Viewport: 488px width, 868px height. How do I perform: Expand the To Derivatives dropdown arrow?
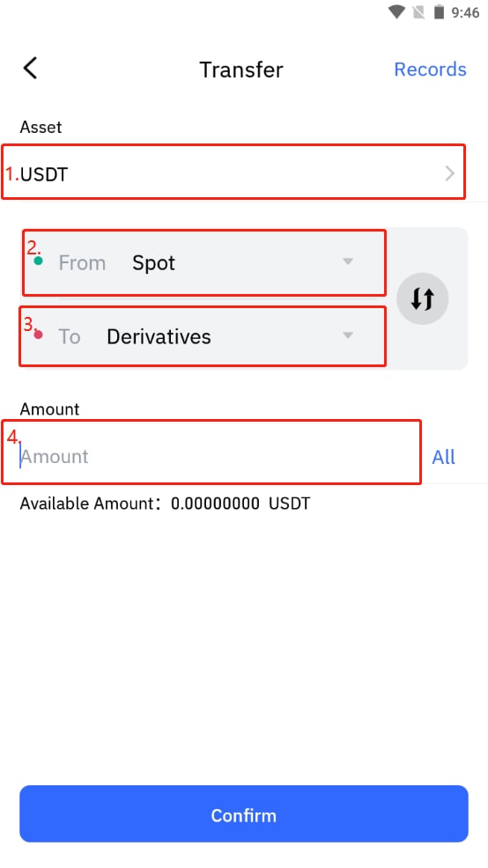click(x=348, y=335)
